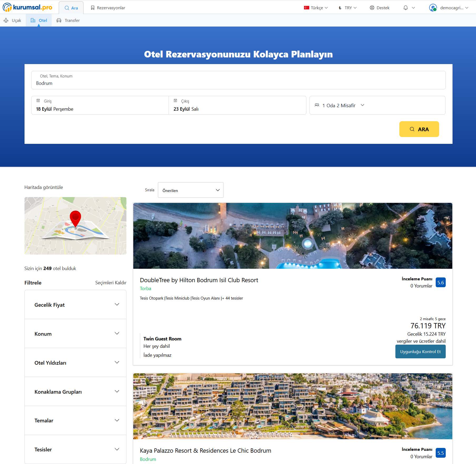Image resolution: width=476 pixels, height=464 pixels.
Task: Click the yellow ARA search button
Action: [x=419, y=129]
